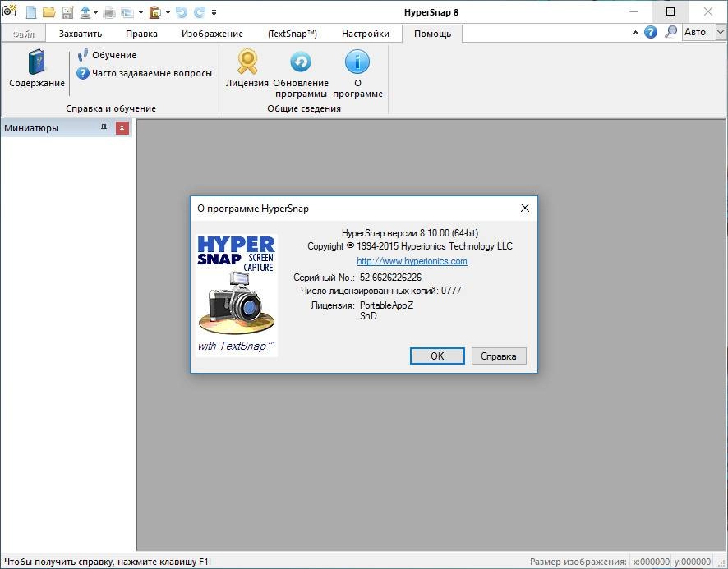Open Обучение tutorial footsteps item
This screenshot has width=728, height=569.
click(x=108, y=55)
